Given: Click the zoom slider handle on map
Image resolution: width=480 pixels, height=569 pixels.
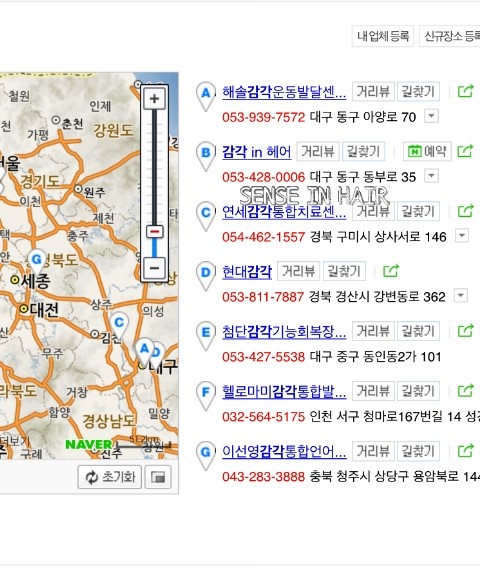Looking at the screenshot, I should [155, 232].
